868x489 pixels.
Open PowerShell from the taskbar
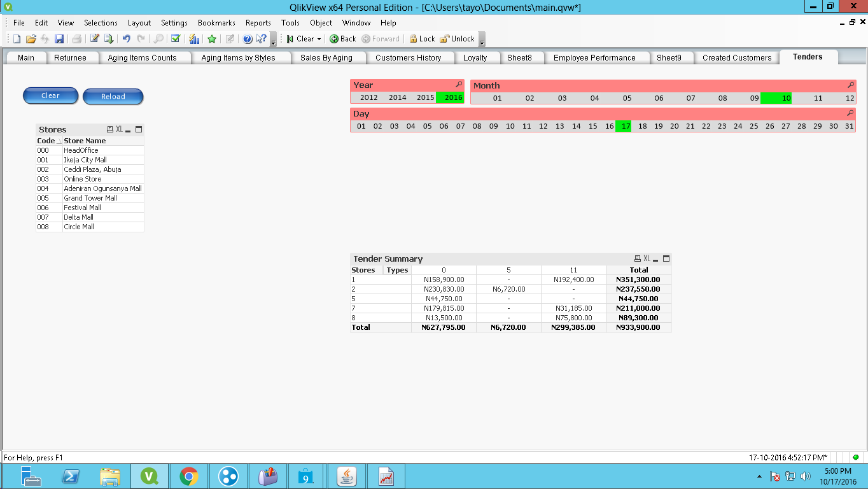pos(69,476)
